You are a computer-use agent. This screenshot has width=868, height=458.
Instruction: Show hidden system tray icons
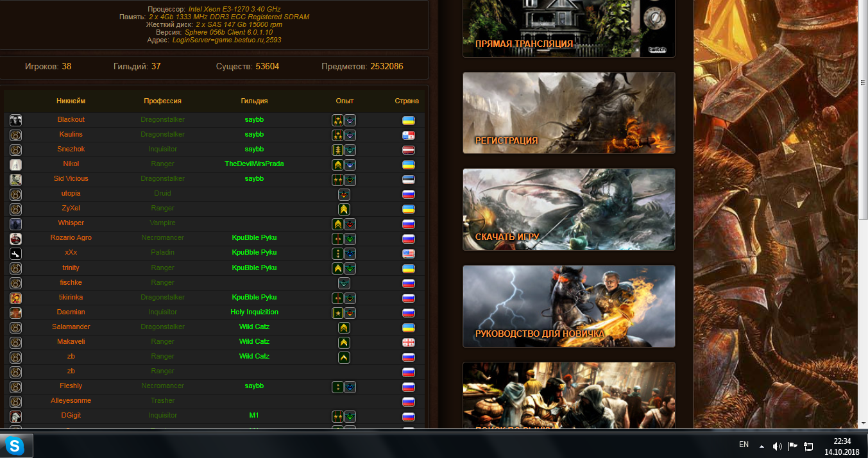762,446
